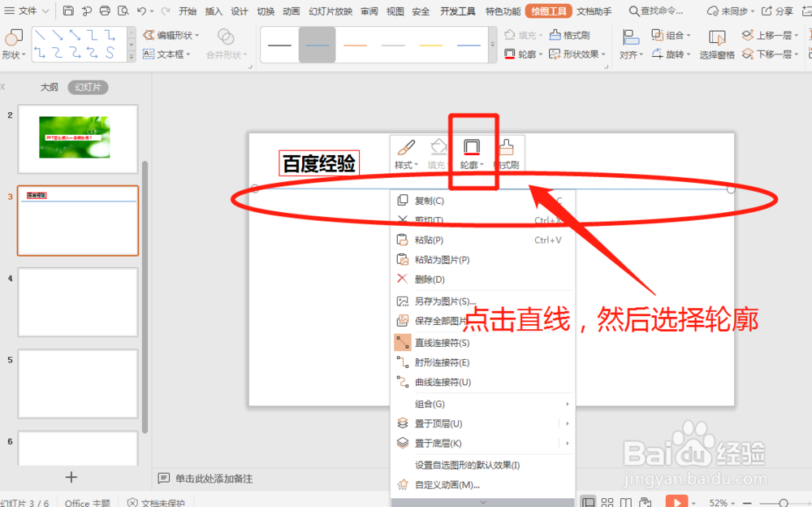Expand 组合(G) submenu in context menu
The width and height of the screenshot is (812, 507).
click(482, 404)
